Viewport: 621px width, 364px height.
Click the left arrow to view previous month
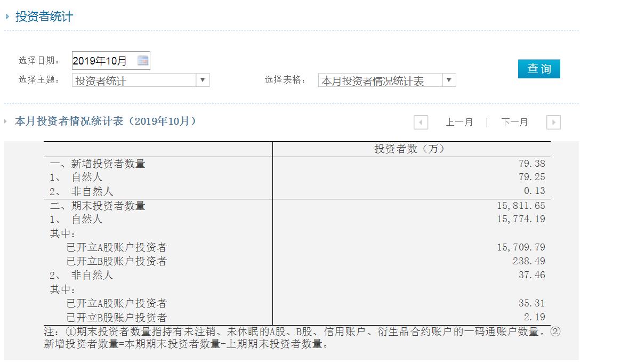(421, 122)
